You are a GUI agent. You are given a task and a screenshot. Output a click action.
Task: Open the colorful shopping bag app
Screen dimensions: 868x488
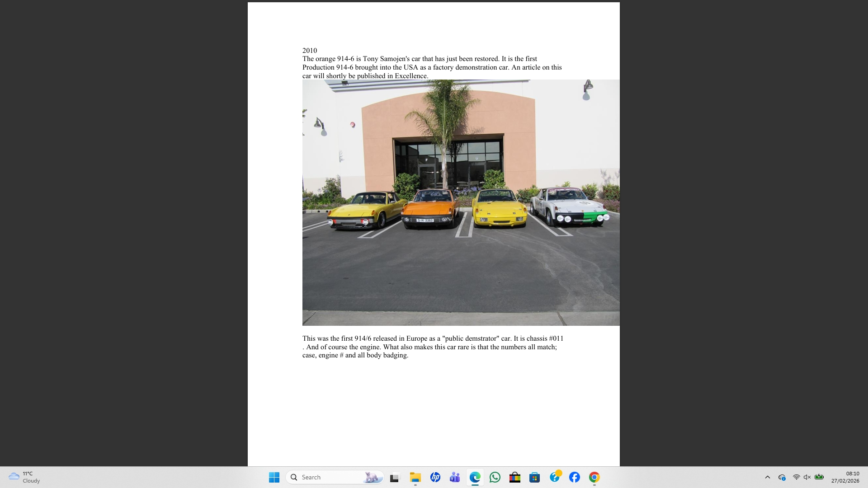click(514, 477)
